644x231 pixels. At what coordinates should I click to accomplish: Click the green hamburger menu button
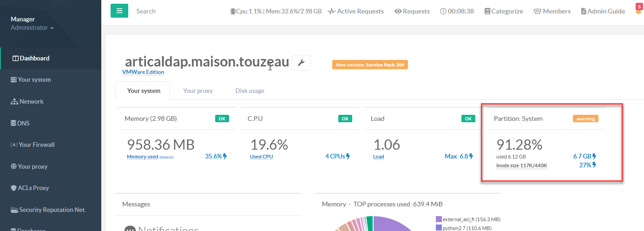pyautogui.click(x=119, y=11)
